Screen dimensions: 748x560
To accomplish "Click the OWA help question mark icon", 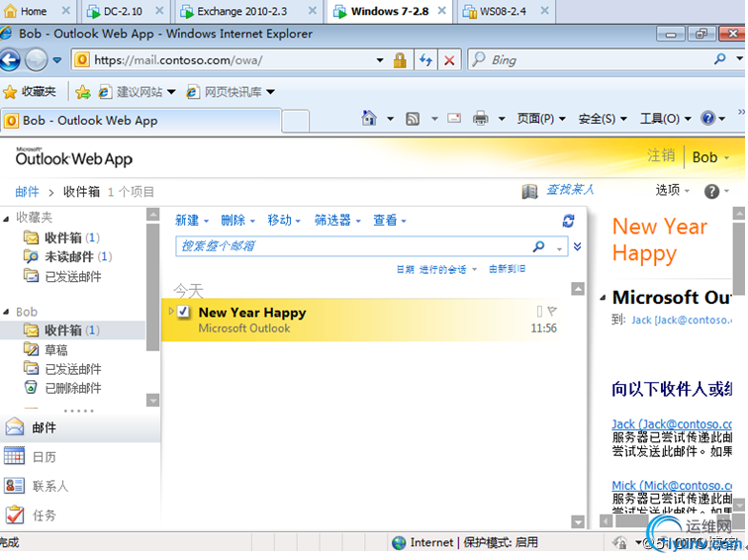I will (x=711, y=191).
